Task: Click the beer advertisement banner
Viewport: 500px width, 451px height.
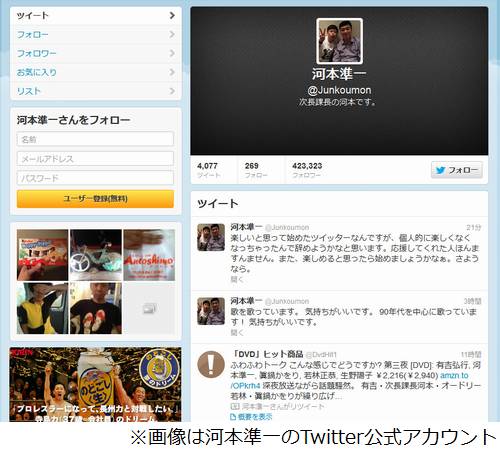Action: (x=96, y=384)
